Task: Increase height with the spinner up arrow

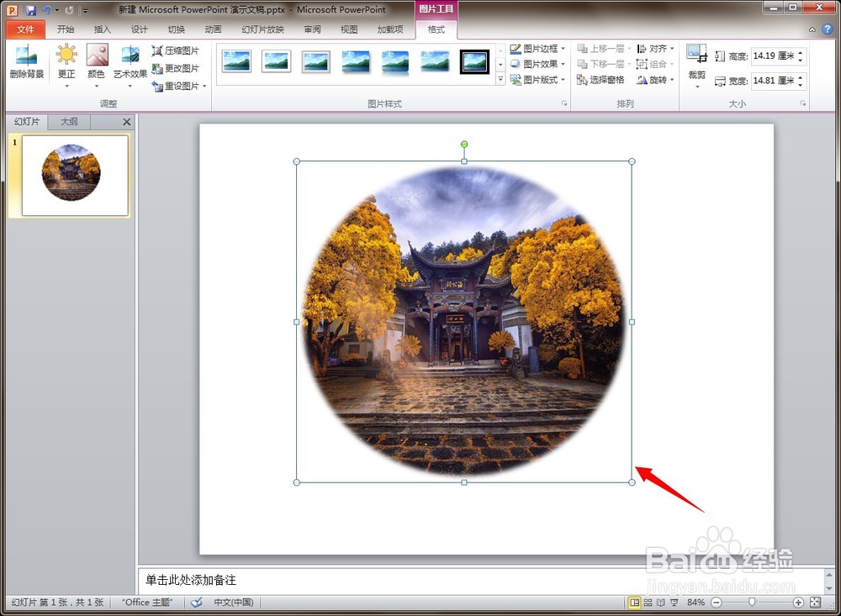Action: tap(801, 53)
